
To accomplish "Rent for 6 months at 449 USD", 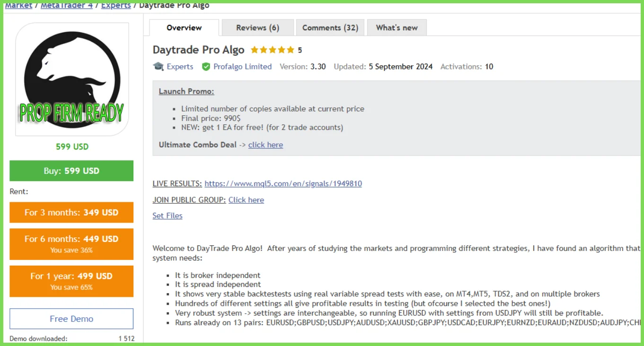I will [71, 244].
